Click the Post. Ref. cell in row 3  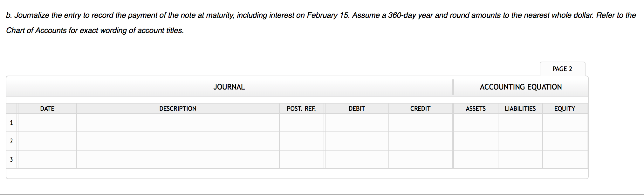pos(301,159)
